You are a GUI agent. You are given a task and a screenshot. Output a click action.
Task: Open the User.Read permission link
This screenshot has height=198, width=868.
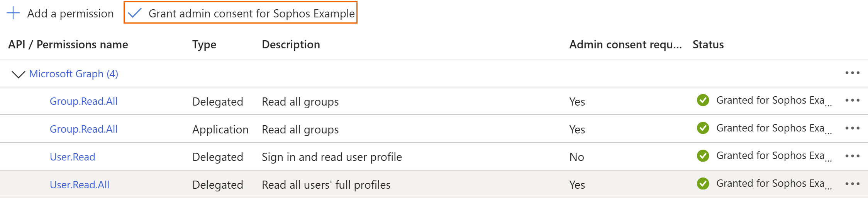[72, 157]
